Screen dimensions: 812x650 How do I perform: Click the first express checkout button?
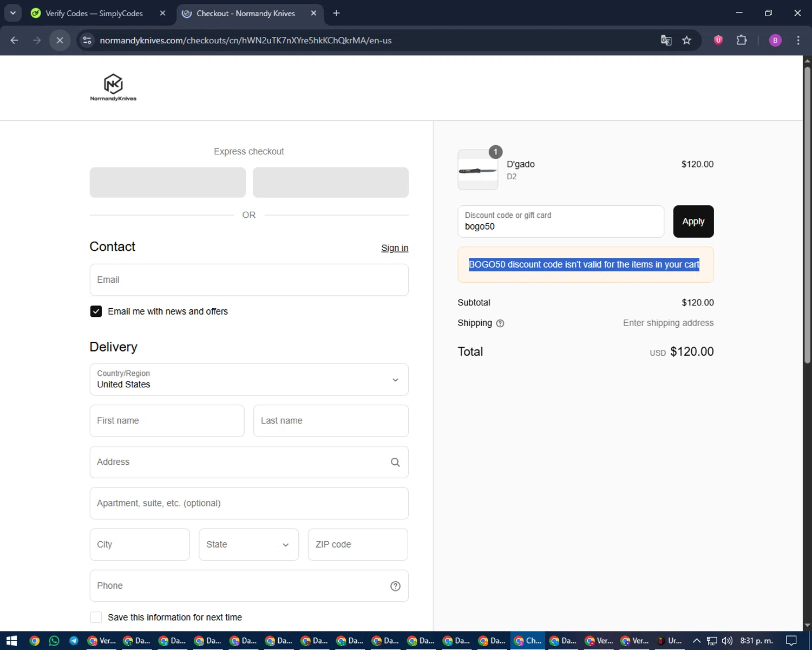(x=168, y=183)
